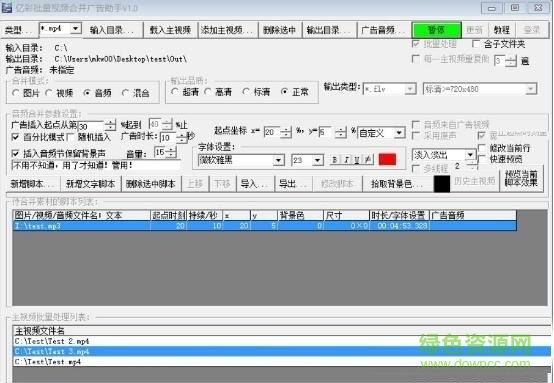Adjust the x coordinate stepper
Image resolution: width=554 pixels, height=383 pixels.
point(286,132)
